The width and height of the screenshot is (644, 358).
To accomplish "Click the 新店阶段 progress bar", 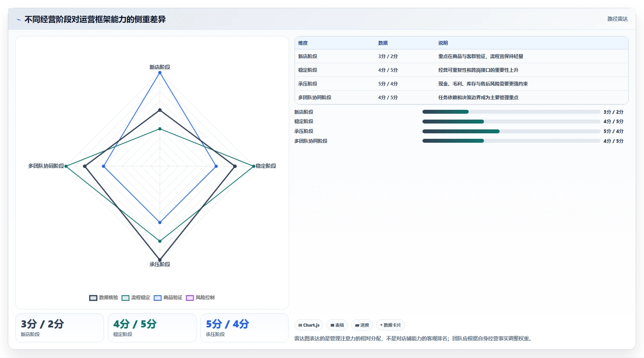I will (511, 112).
